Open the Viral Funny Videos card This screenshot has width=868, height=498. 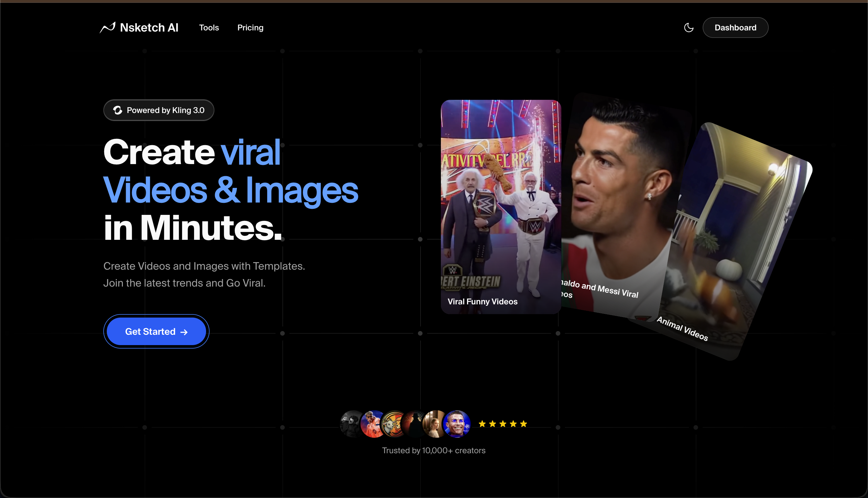tap(500, 207)
